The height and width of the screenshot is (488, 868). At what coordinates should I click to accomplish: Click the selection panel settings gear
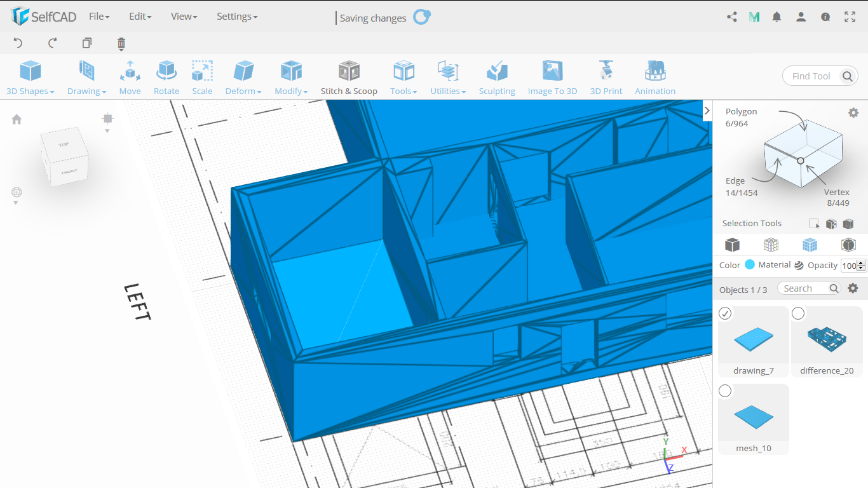point(853,112)
